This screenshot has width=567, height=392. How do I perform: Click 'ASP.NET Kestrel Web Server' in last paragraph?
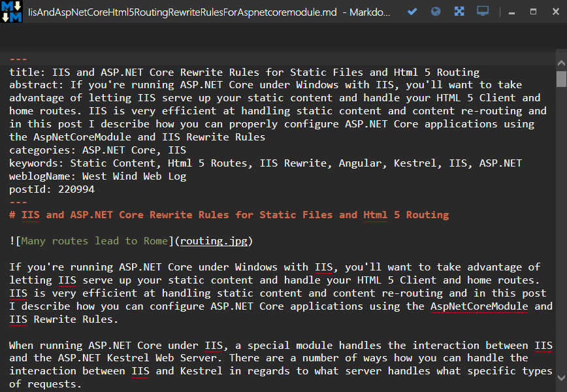tap(137, 358)
